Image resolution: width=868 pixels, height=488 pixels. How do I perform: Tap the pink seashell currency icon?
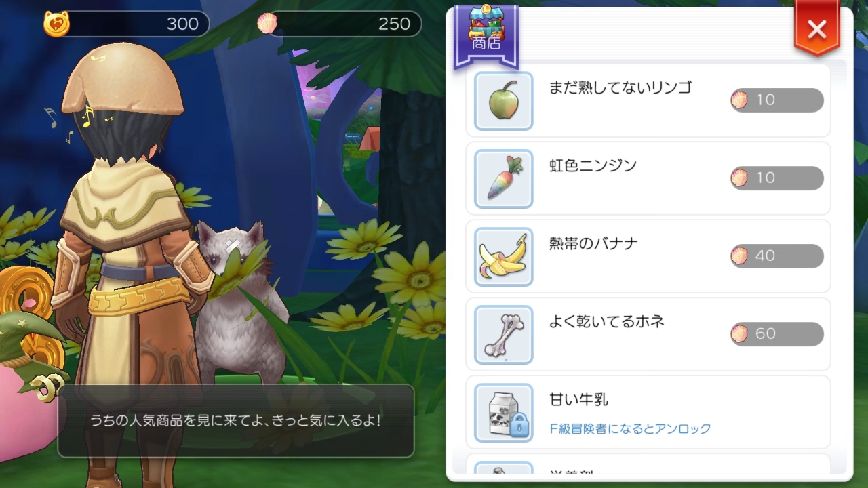coord(267,24)
